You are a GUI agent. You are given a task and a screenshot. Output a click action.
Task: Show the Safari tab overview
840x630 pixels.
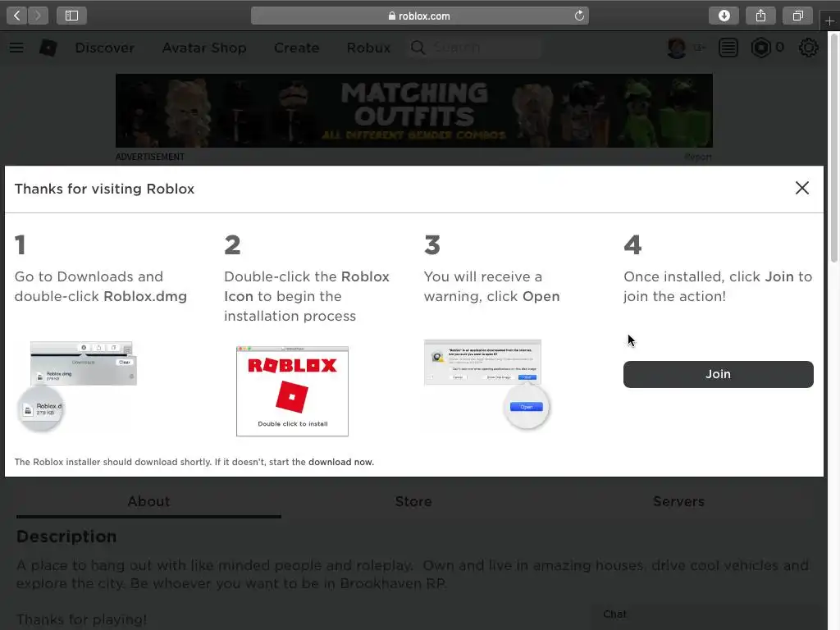coord(797,16)
